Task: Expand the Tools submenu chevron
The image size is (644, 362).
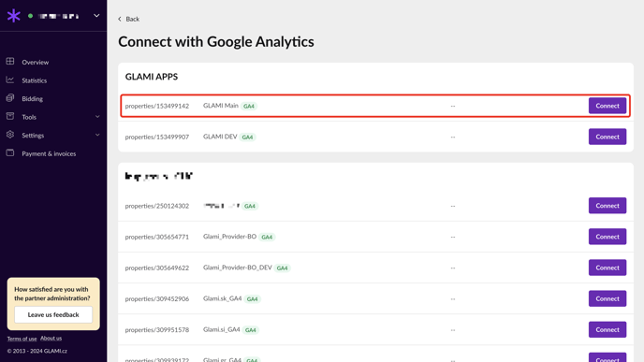Action: pos(97,117)
